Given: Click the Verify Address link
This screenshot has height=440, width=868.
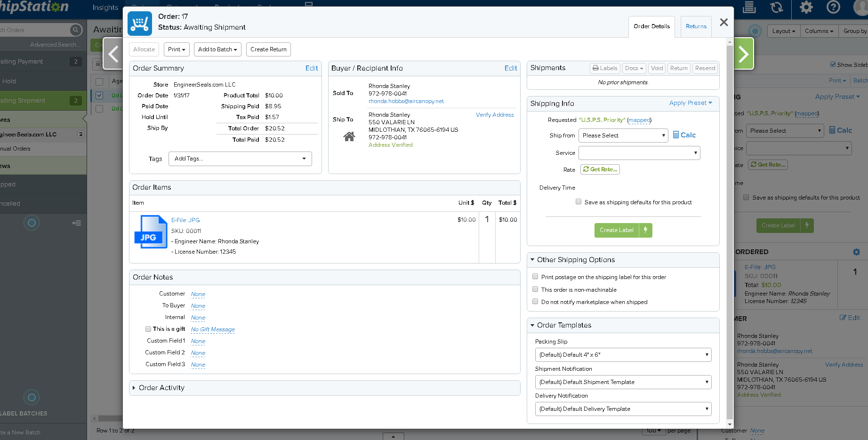Looking at the screenshot, I should coord(495,115).
